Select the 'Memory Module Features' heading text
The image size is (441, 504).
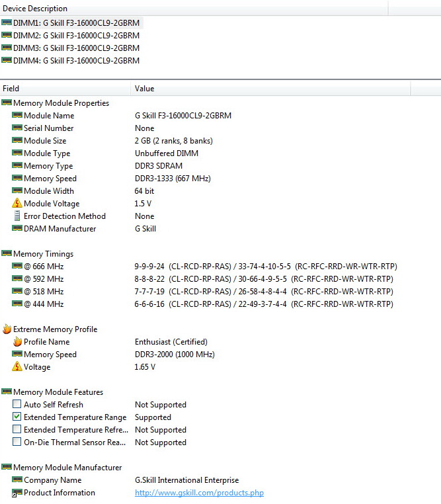pyautogui.click(x=58, y=392)
